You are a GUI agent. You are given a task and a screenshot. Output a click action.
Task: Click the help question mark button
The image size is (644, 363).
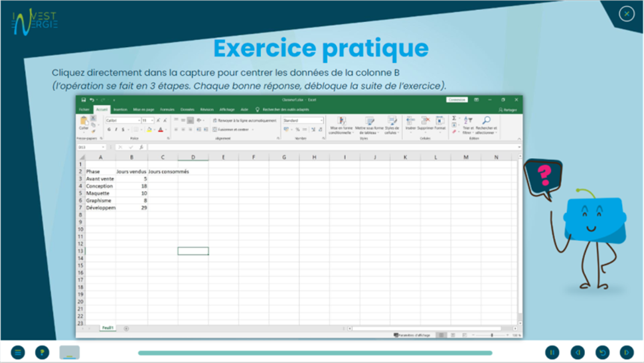pyautogui.click(x=42, y=352)
